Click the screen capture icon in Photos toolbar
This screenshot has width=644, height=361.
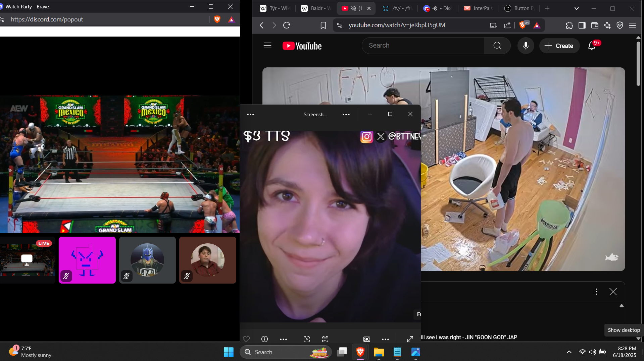click(367, 339)
